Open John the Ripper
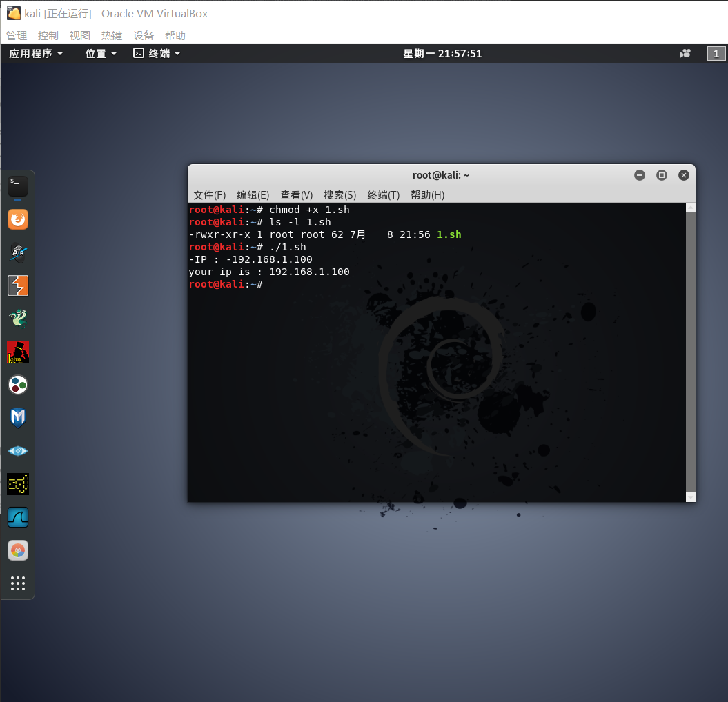Viewport: 728px width, 702px height. tap(17, 352)
